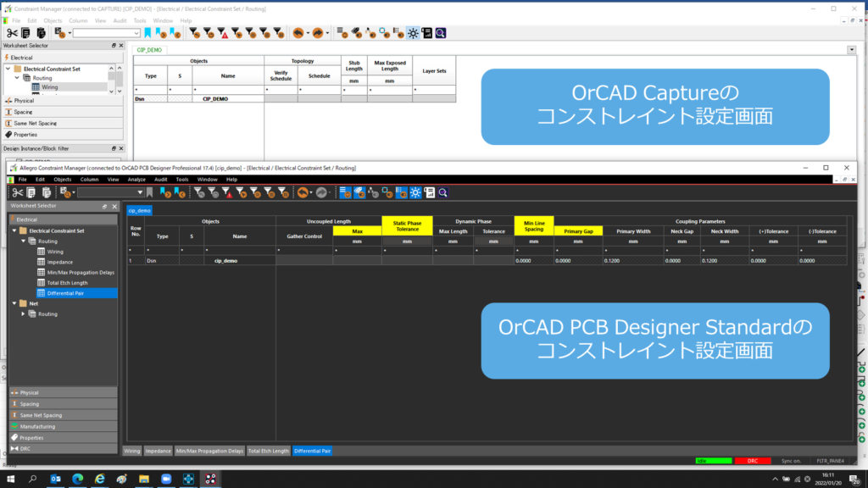This screenshot has width=868, height=488.
Task: Open Microsoft Edge from the taskbar
Action: click(x=77, y=480)
